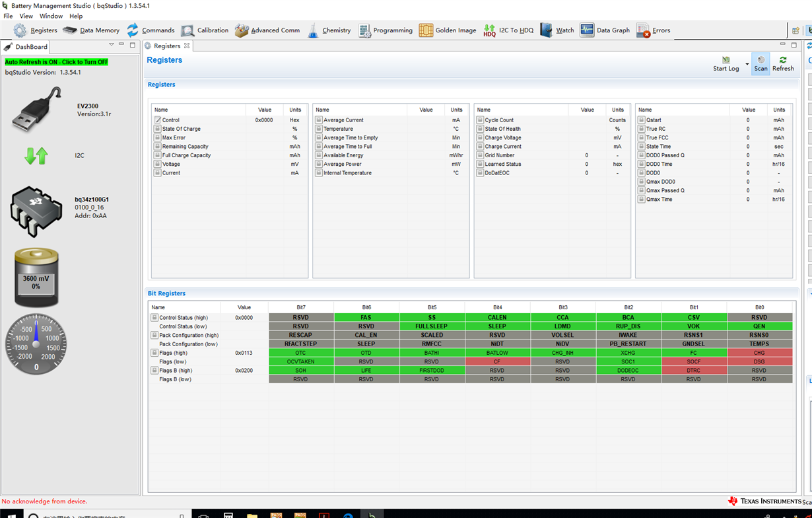Viewport: 812px width, 518px height.
Task: Open the File menu
Action: tap(8, 16)
